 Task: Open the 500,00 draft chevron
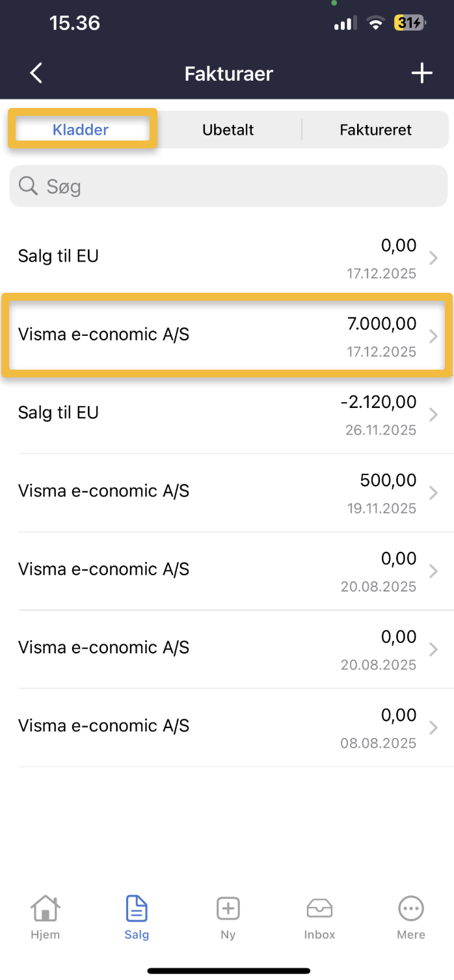[434, 493]
